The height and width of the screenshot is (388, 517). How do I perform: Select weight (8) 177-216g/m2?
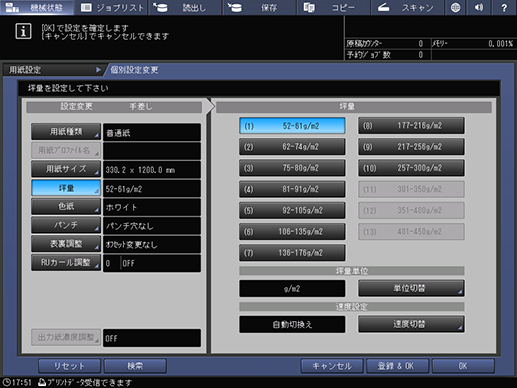click(411, 126)
